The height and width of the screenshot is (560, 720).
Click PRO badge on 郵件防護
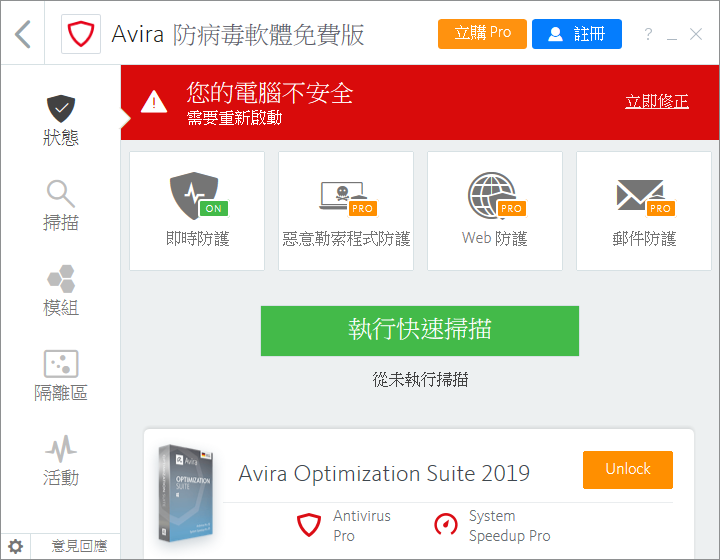click(x=660, y=208)
